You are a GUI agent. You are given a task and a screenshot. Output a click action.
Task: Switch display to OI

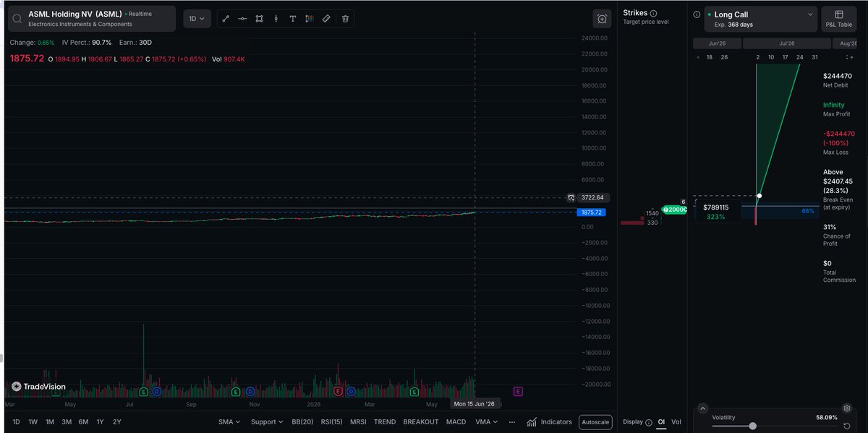661,422
